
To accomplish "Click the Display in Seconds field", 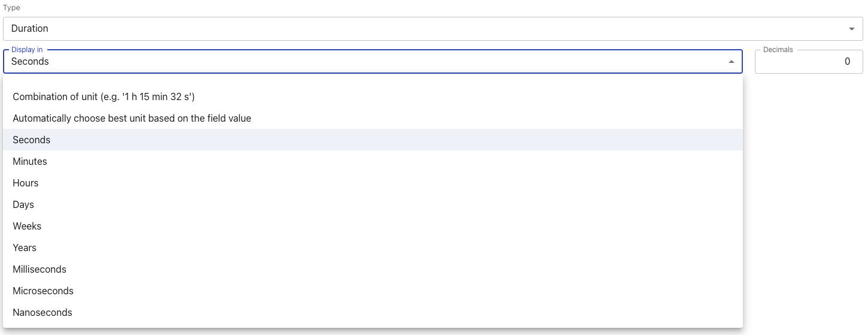I will (359, 62).
